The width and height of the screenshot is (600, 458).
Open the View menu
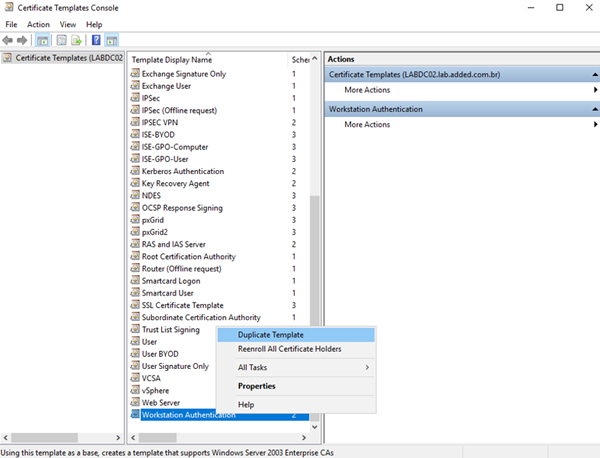point(67,24)
